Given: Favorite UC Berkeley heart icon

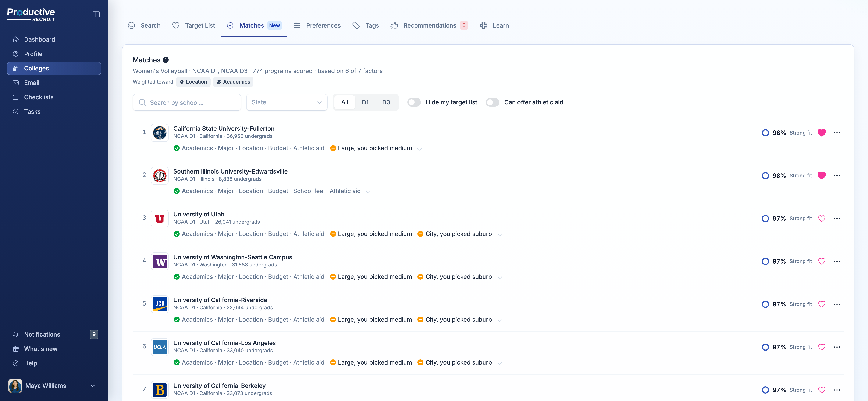Looking at the screenshot, I should pos(822,390).
